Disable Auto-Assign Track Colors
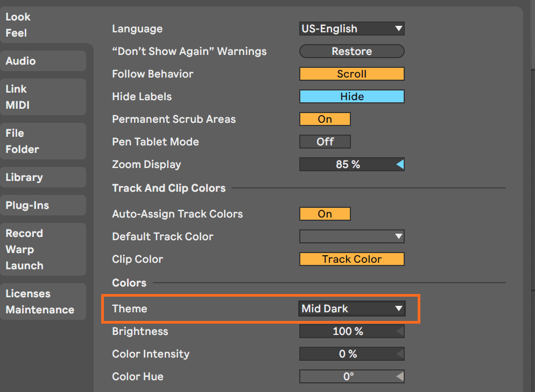 coord(325,214)
